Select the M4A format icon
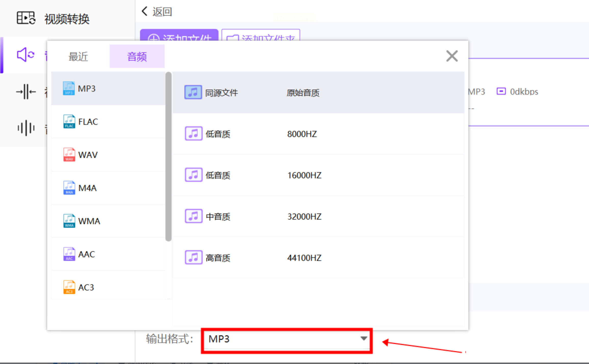 pos(69,188)
